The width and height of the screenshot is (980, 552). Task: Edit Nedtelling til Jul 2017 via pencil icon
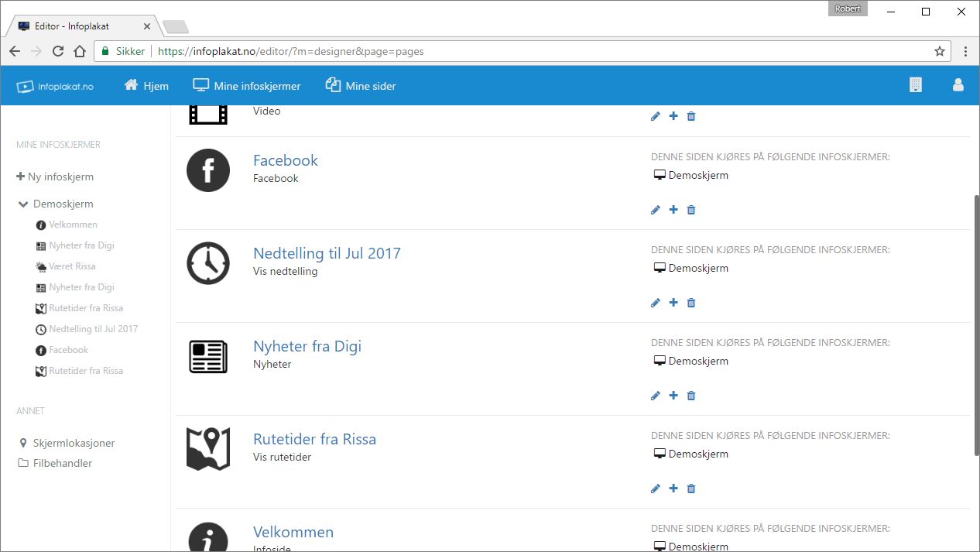pyautogui.click(x=656, y=303)
